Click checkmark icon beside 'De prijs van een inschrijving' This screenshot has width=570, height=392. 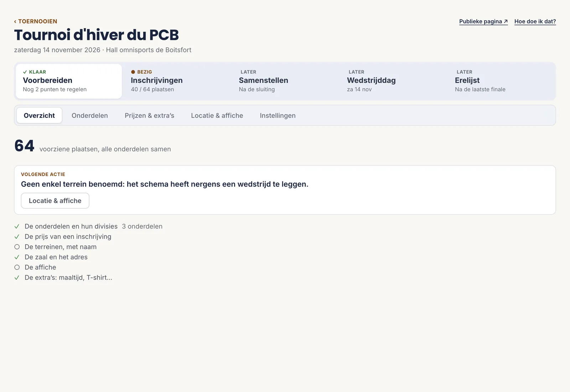17,237
